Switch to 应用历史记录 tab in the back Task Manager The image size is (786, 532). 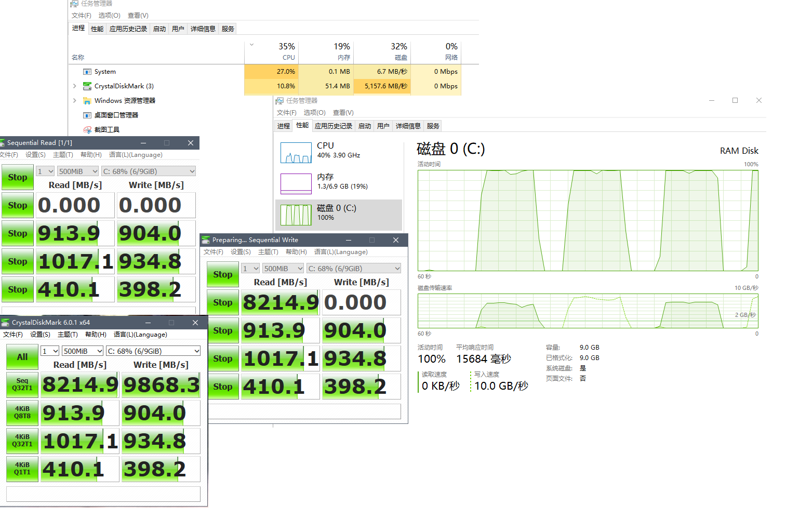point(128,29)
